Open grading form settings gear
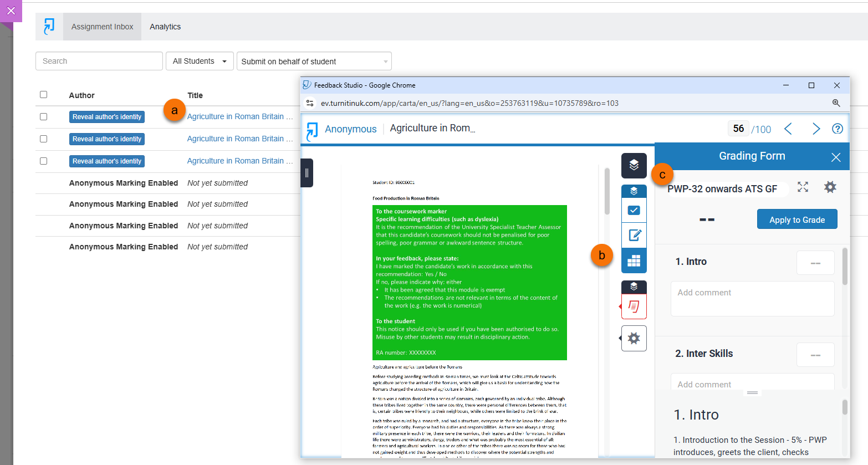The image size is (868, 465). 830,187
